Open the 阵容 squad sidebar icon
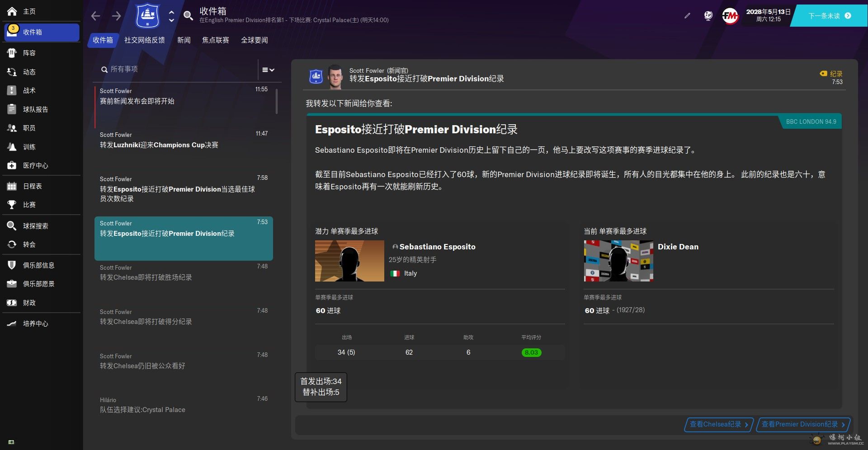 tap(12, 53)
